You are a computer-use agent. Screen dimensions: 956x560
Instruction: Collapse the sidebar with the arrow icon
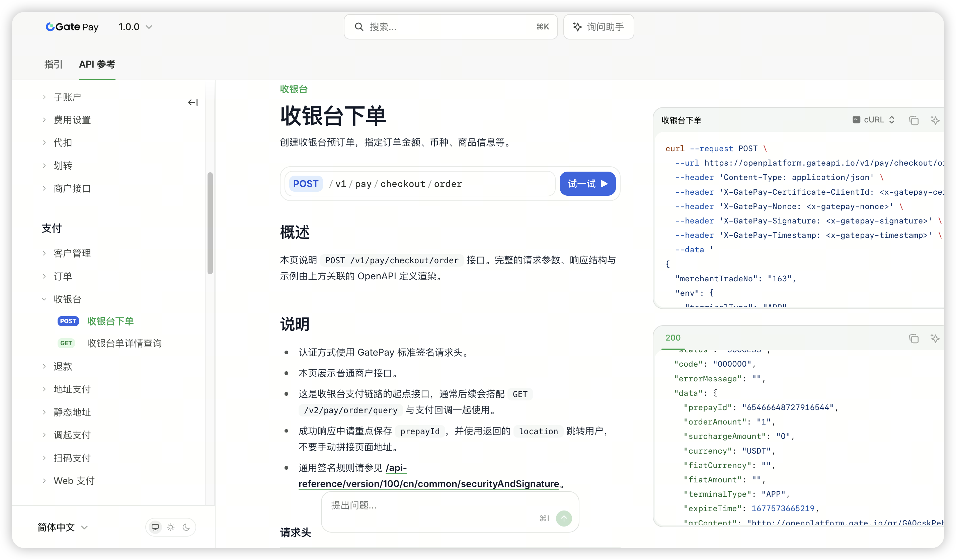(x=193, y=102)
